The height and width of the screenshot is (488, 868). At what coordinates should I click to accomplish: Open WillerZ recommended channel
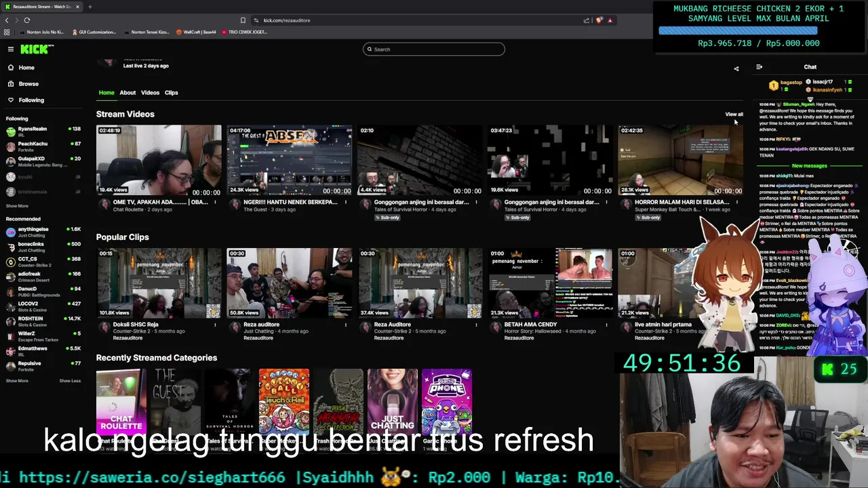(x=43, y=336)
